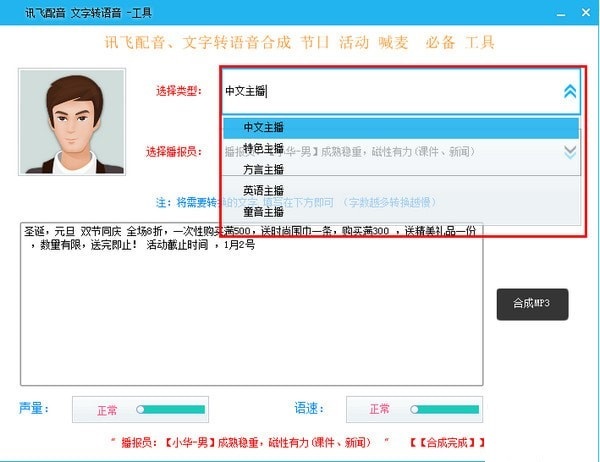Collapse the 选择类型 dropdown with the double-up arrow
The width and height of the screenshot is (600, 462).
click(570, 91)
